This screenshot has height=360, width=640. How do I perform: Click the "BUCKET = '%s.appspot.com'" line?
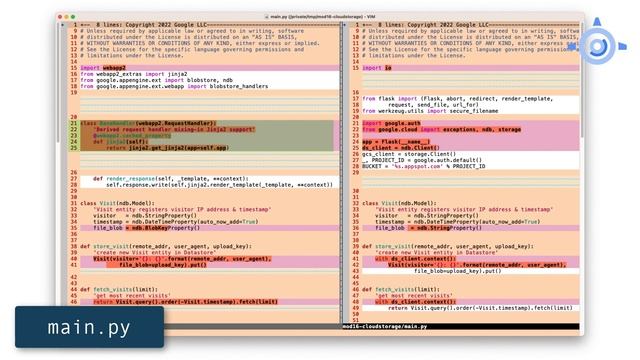[424, 166]
